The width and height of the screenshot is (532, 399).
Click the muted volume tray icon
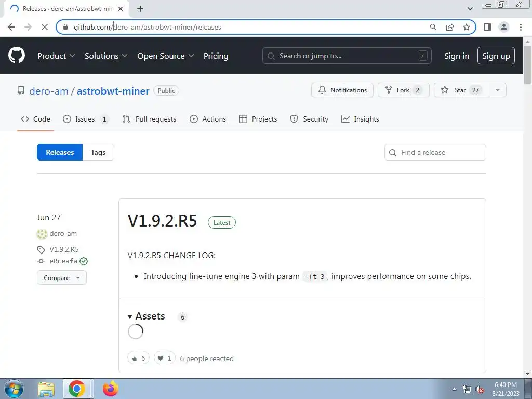coord(480,390)
